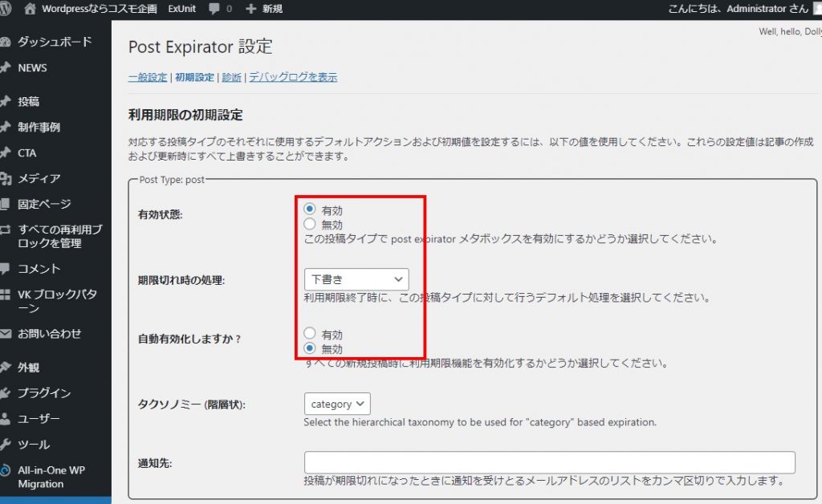Click the プラグイン plug icon in sidebar
Viewport: 822px width, 504px height.
6,393
